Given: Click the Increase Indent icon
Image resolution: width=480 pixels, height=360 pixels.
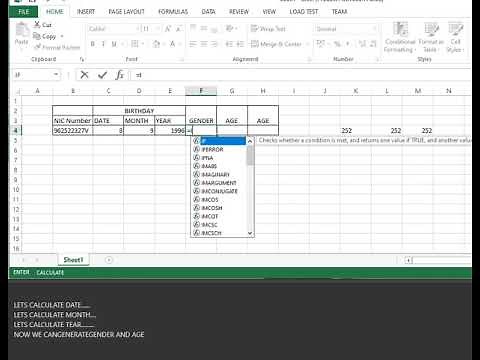Looking at the screenshot, I should (240, 44).
